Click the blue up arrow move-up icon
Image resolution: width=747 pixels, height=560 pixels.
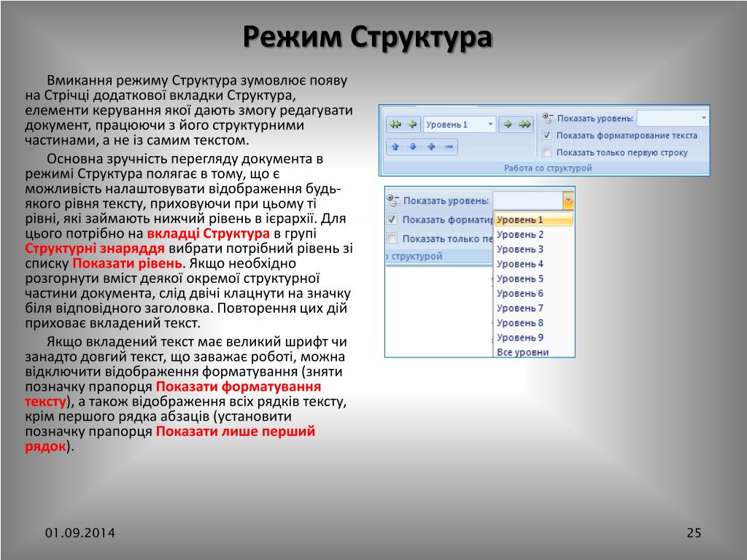[395, 147]
